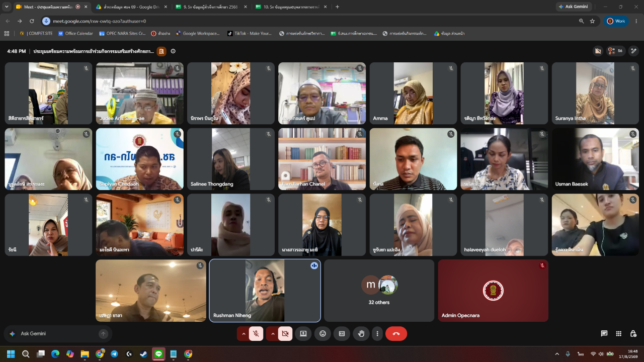644x362 pixels.
Task: Toggle the microphone mute button
Action: (256, 333)
